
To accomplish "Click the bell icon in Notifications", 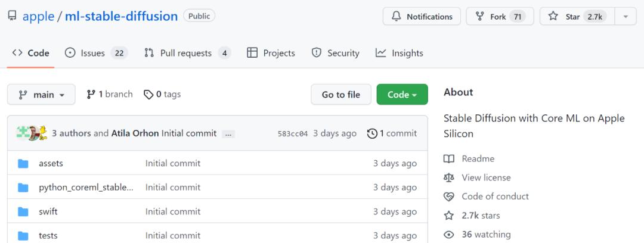I will (397, 17).
